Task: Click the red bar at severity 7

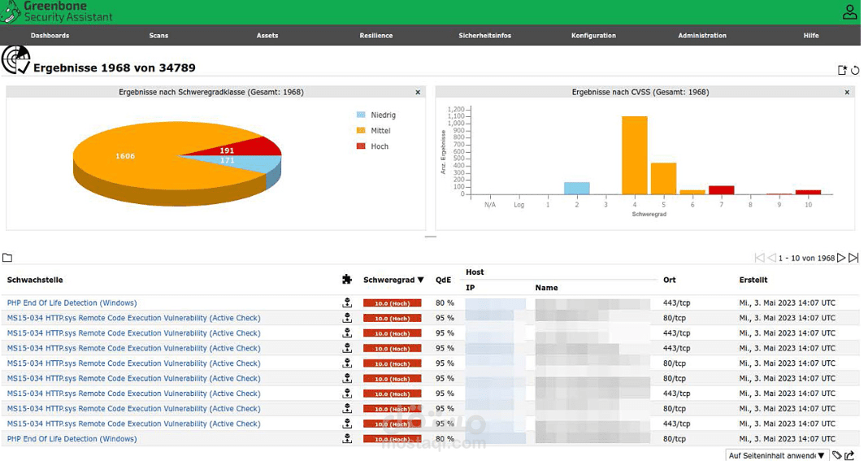Action: [722, 190]
